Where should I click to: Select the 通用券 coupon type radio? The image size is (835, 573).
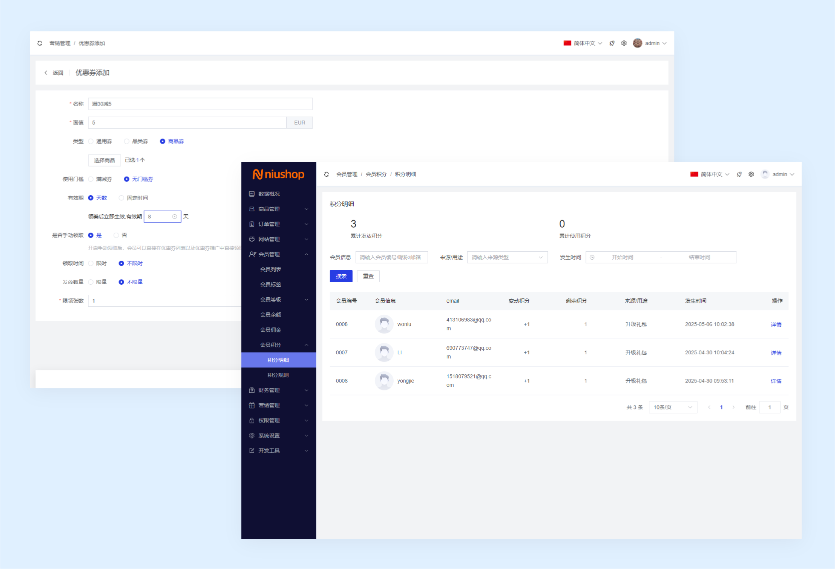[x=91, y=141]
